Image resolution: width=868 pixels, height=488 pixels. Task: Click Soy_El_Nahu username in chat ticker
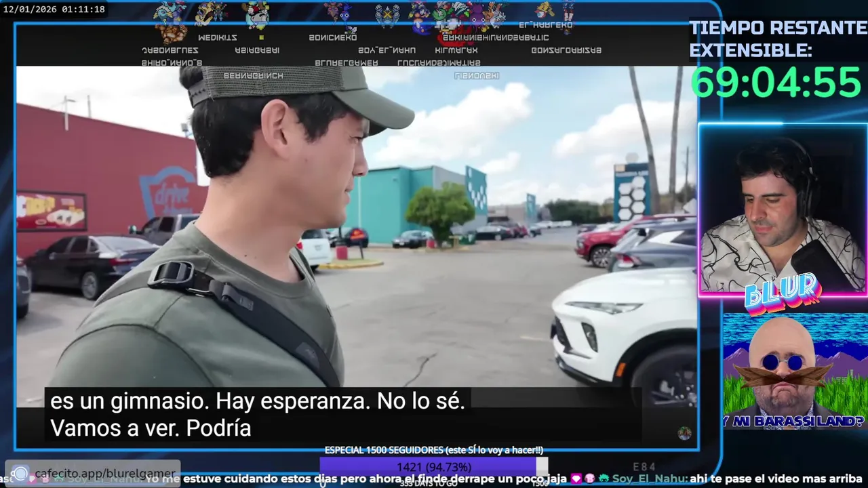point(650,479)
